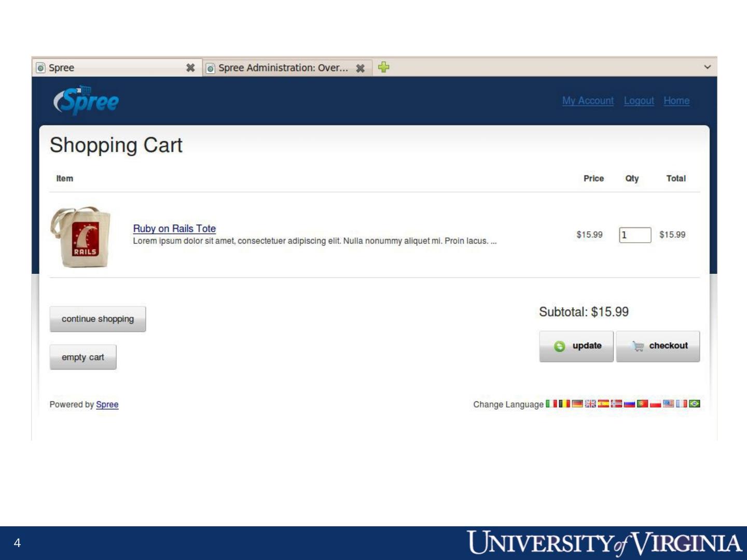Click the Subtotal: $15.99 text

(x=584, y=312)
